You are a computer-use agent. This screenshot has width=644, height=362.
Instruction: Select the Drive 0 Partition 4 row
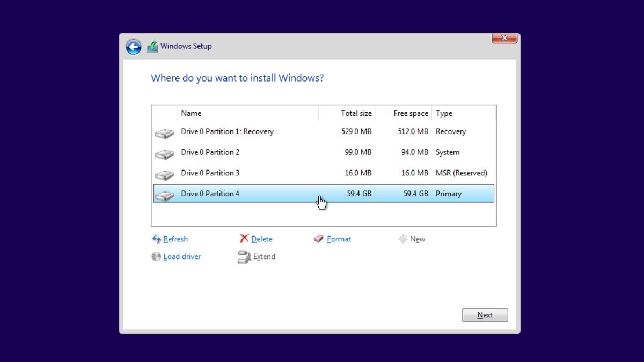(x=324, y=194)
